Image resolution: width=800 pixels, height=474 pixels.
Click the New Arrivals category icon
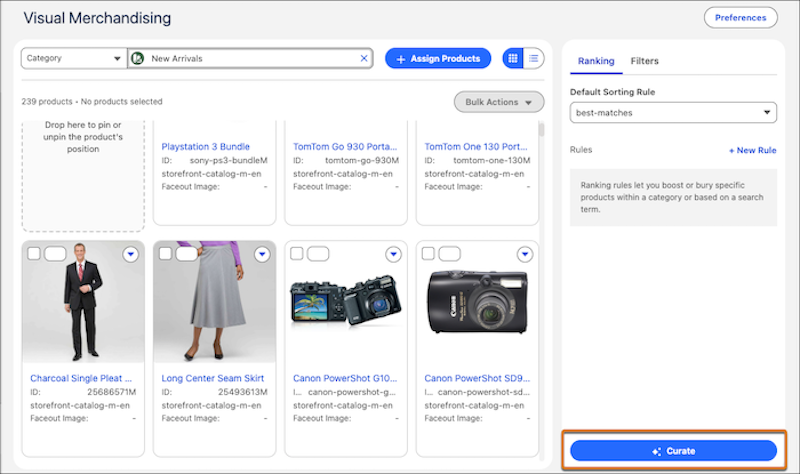point(137,58)
